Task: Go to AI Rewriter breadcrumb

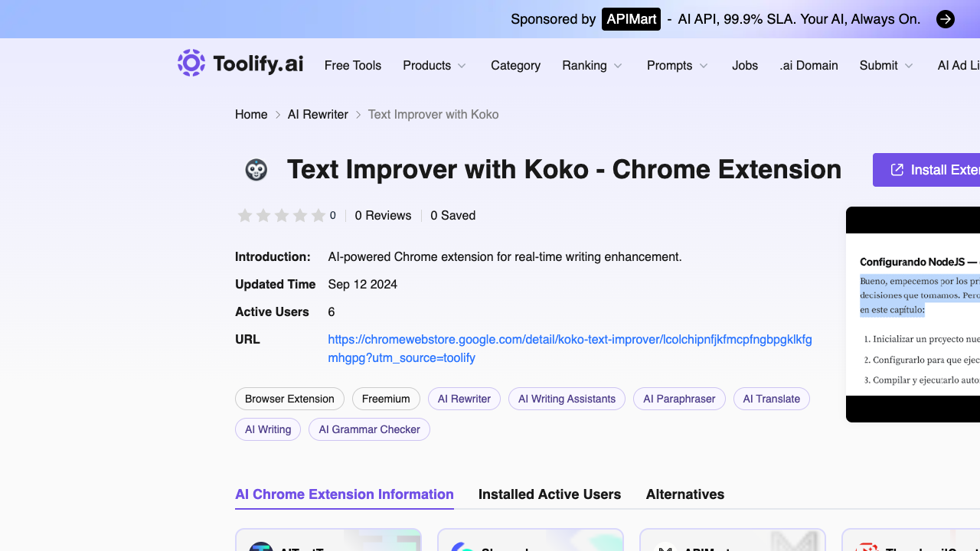Action: [x=318, y=115]
